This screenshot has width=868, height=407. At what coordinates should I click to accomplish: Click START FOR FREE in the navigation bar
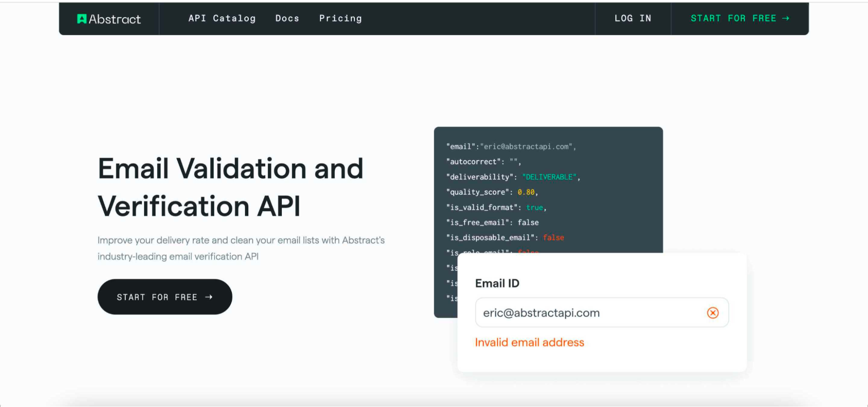tap(740, 18)
